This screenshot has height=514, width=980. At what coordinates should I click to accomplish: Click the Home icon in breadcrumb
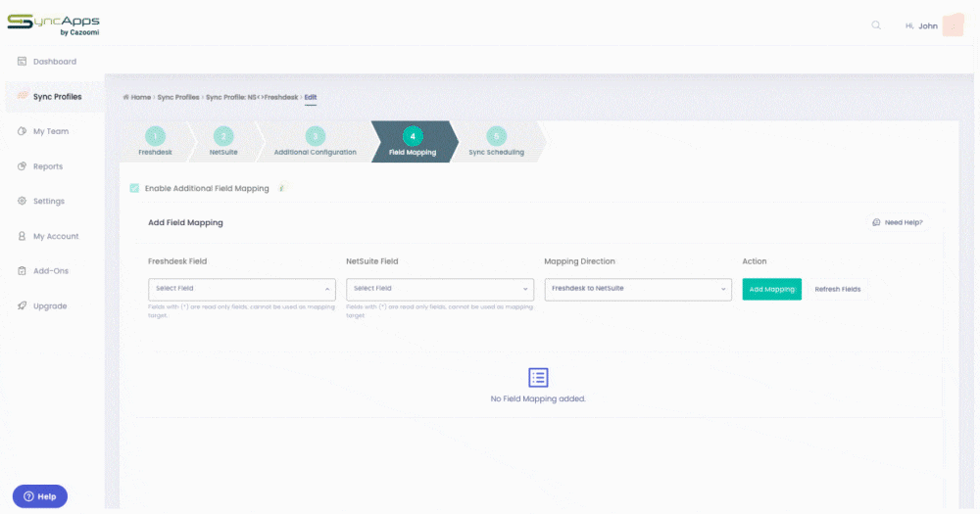125,98
